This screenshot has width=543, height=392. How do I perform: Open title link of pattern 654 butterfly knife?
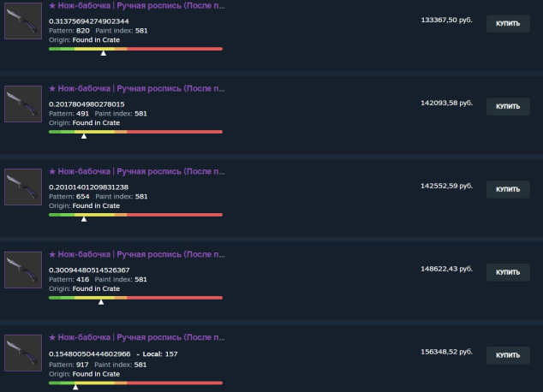137,172
